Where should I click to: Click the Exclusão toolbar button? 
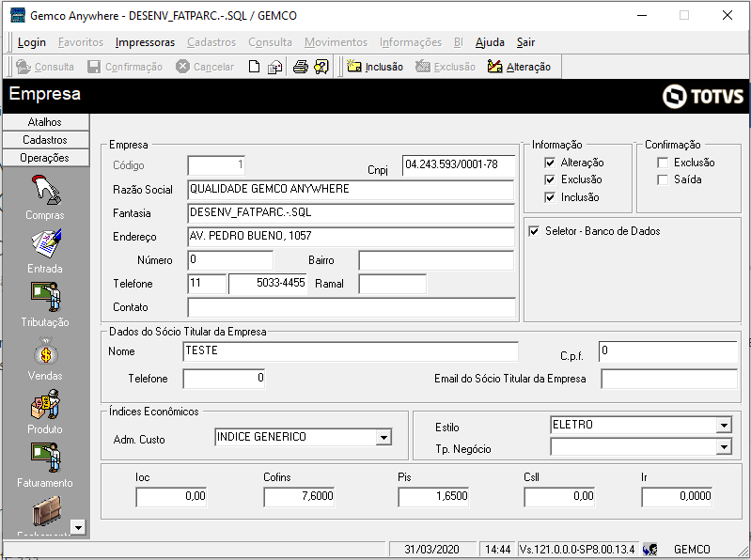pyautogui.click(x=446, y=67)
